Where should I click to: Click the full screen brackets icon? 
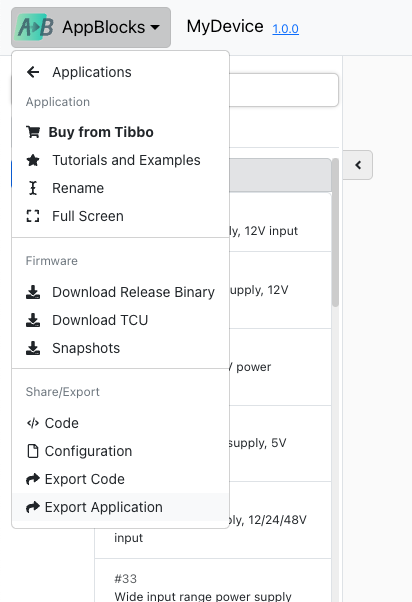tap(33, 216)
